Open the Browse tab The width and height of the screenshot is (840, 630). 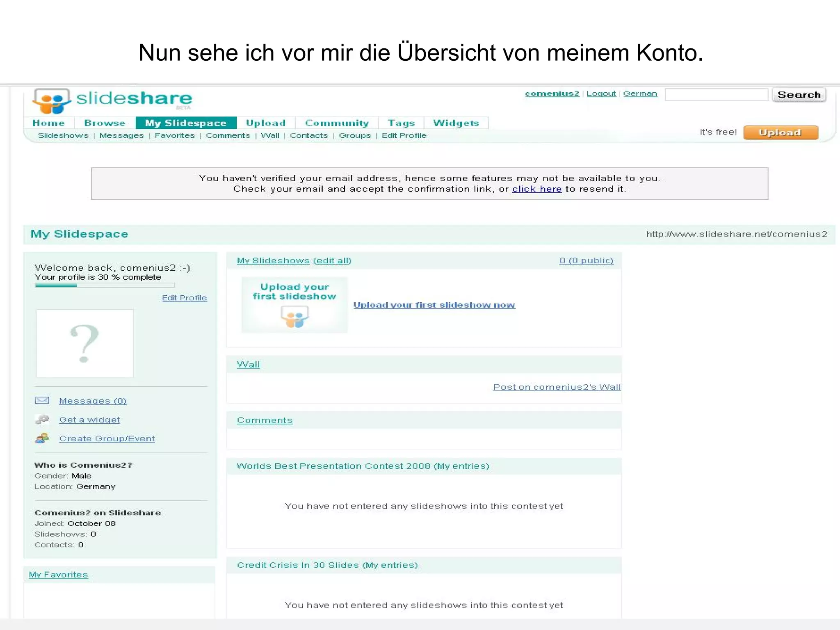coord(105,123)
